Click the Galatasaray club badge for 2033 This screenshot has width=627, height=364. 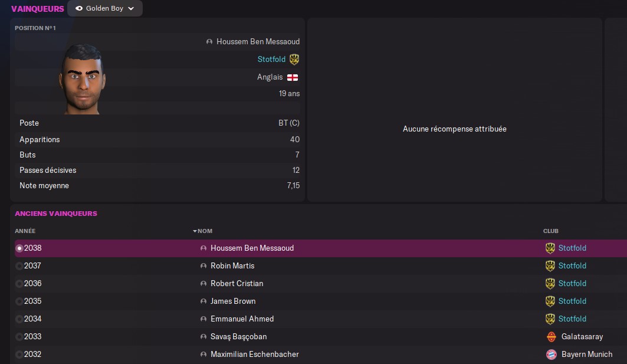point(550,337)
